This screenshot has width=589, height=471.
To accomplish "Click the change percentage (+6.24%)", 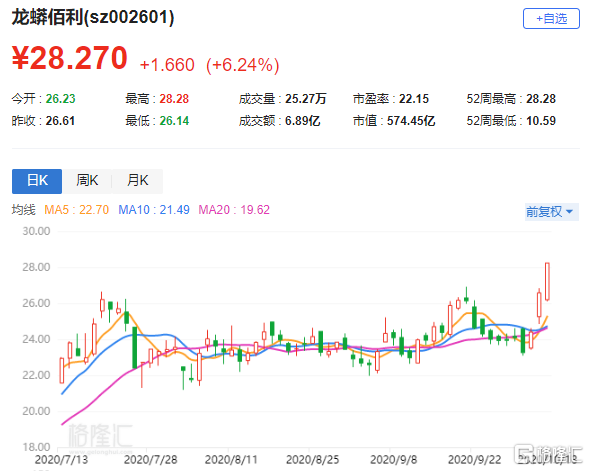I will tap(243, 65).
